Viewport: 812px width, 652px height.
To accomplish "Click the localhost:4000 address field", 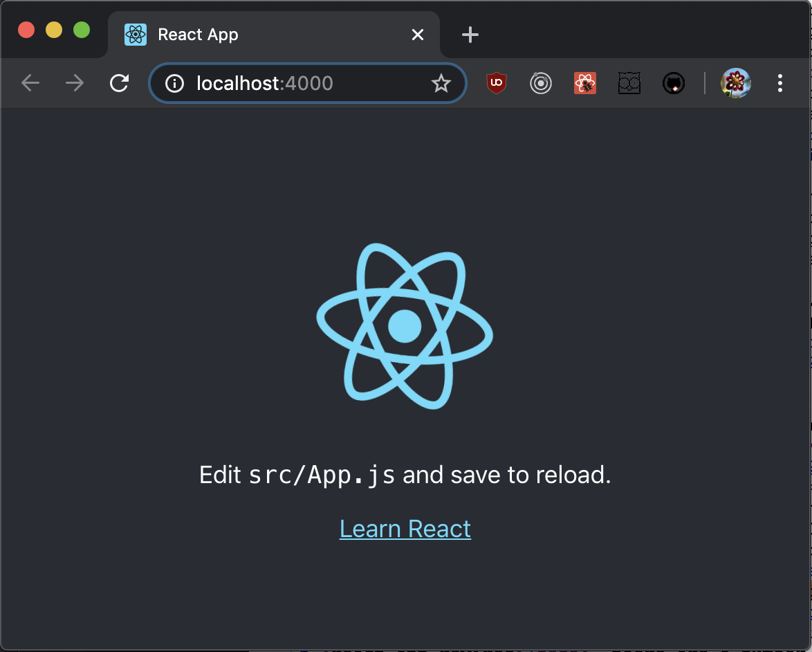I will tap(308, 83).
